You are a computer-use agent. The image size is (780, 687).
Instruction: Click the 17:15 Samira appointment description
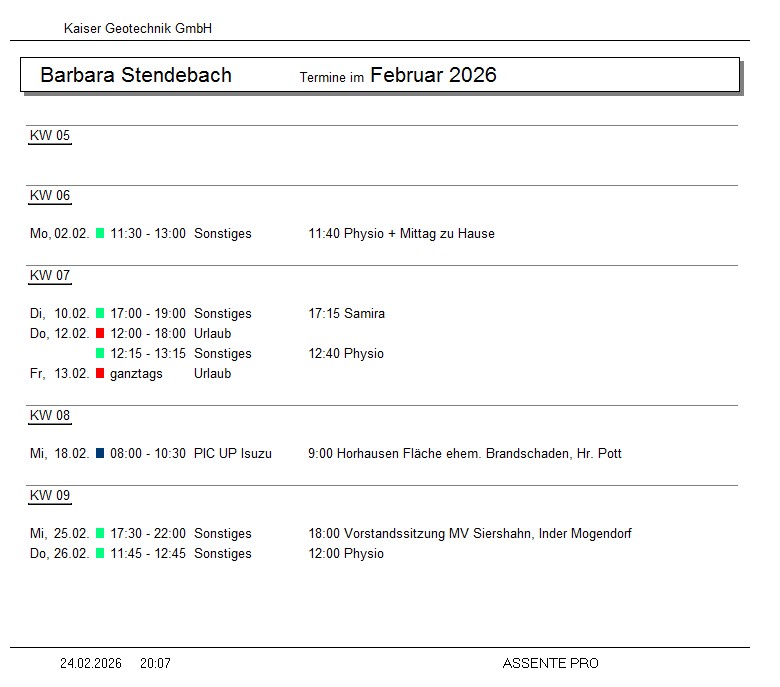point(347,314)
